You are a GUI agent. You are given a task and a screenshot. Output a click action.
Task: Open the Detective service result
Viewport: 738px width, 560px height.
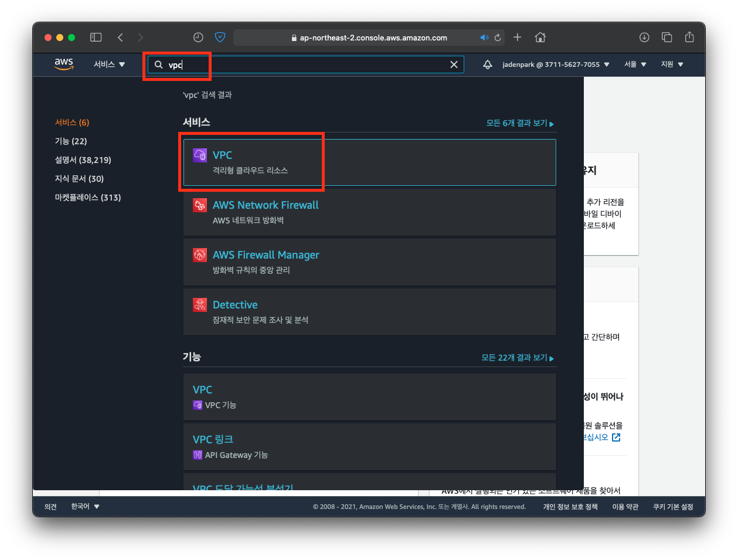pyautogui.click(x=369, y=312)
